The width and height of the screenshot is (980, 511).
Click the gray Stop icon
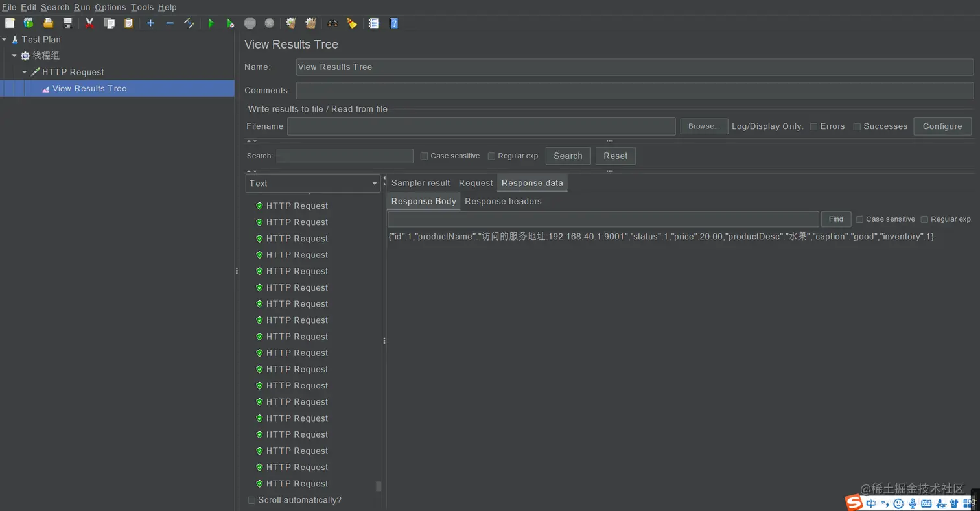(x=250, y=23)
